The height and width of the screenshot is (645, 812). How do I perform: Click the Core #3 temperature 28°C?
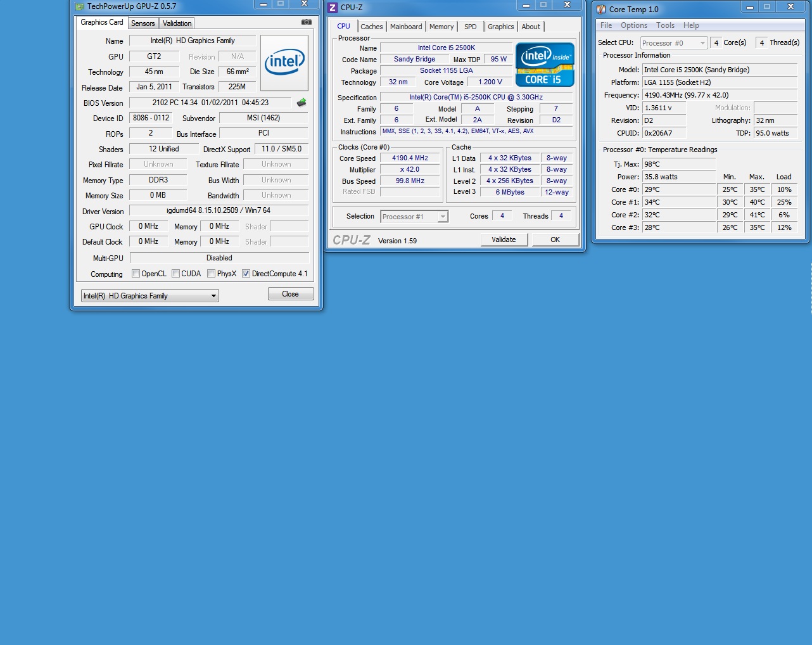pos(679,227)
